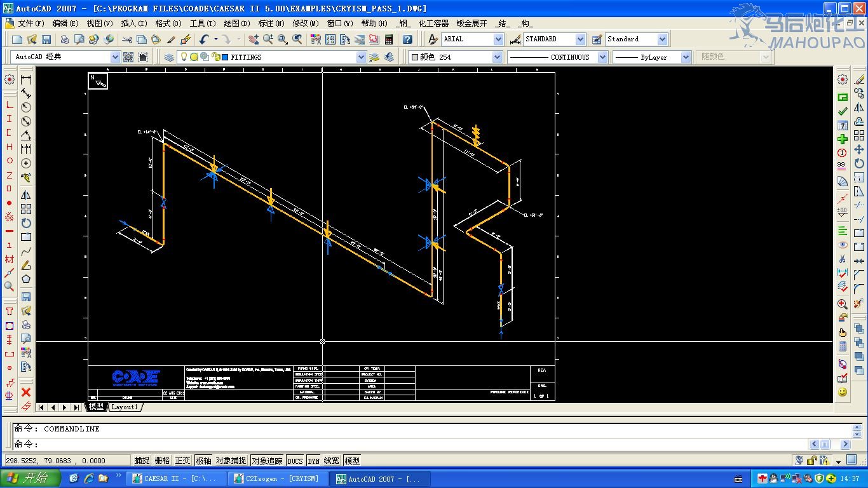Viewport: 868px width, 488px height.
Task: Click the Open file icon
Action: pyautogui.click(x=32, y=39)
